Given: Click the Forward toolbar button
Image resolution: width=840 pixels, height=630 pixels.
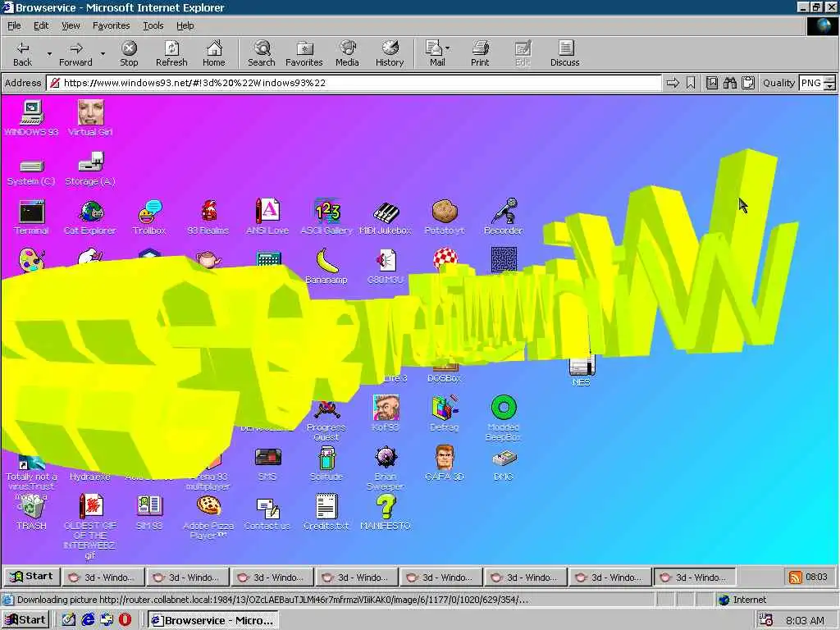Looking at the screenshot, I should point(75,53).
